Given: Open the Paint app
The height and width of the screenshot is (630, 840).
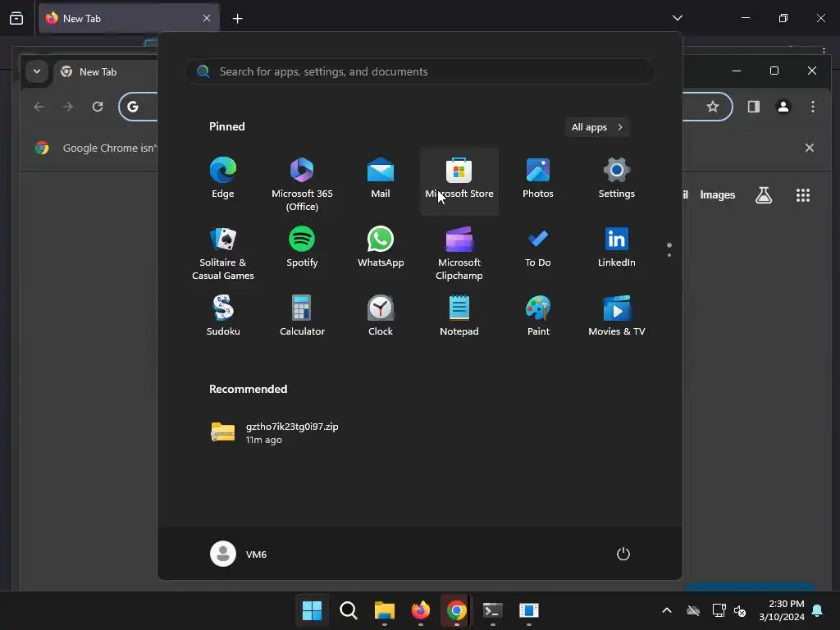Looking at the screenshot, I should click(x=538, y=316).
